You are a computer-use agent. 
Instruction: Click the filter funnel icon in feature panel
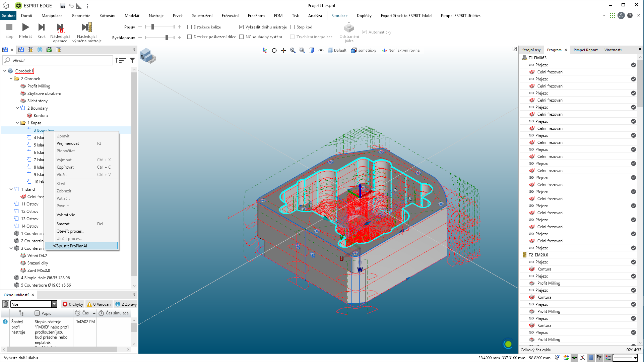pyautogui.click(x=132, y=60)
